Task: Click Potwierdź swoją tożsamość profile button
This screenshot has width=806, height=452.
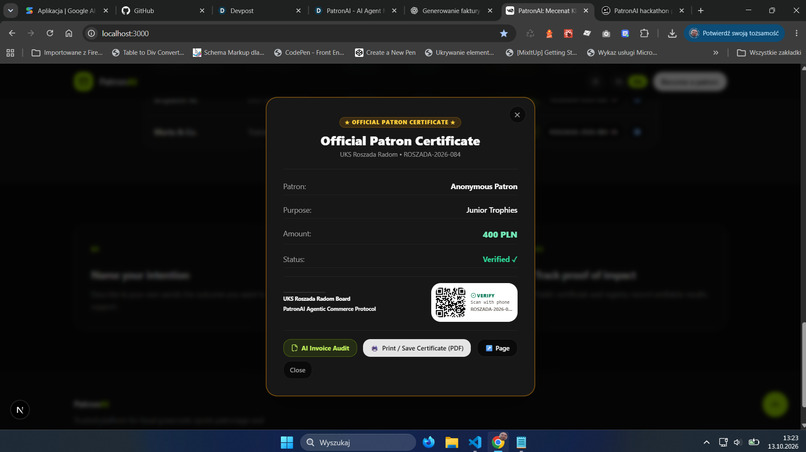Action: point(734,33)
